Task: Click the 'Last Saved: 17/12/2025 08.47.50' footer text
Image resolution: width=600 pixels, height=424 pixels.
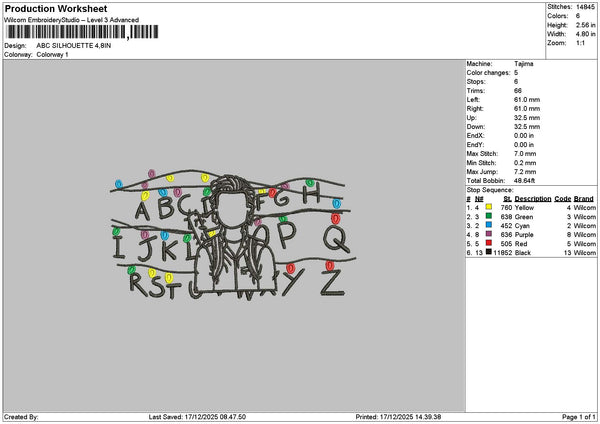Action: (x=197, y=417)
